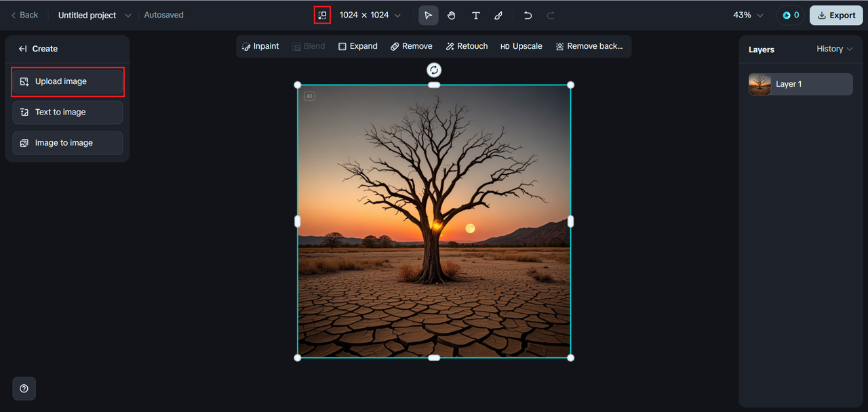Open the Inpaint tool
This screenshot has width=868, height=412.
click(x=260, y=46)
